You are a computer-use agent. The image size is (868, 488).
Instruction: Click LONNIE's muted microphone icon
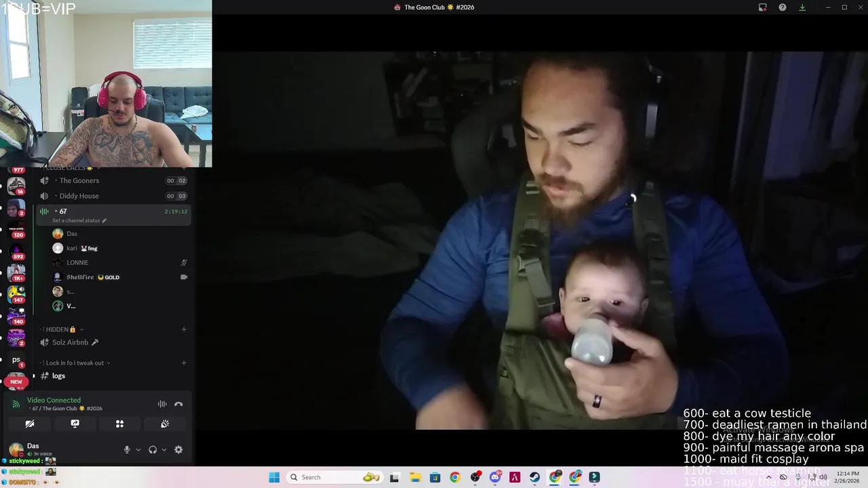[x=184, y=262]
